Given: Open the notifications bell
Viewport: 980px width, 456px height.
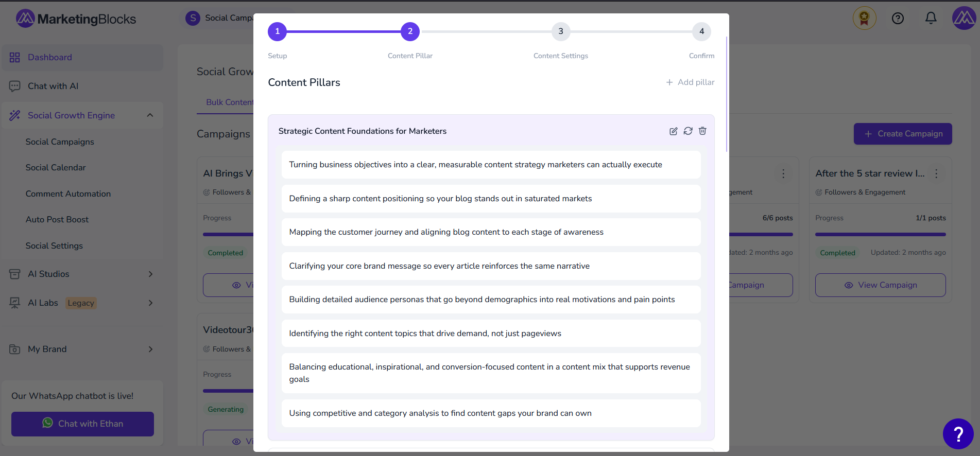Looking at the screenshot, I should point(931,19).
